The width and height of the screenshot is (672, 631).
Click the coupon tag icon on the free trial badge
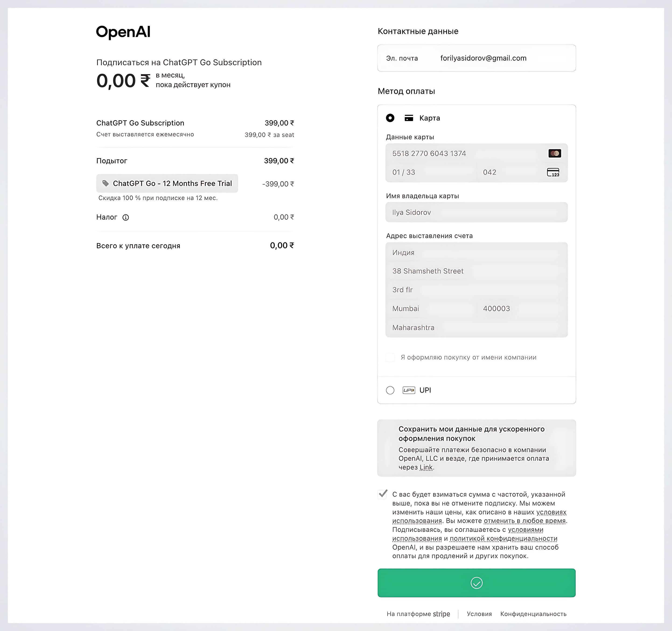tap(106, 183)
